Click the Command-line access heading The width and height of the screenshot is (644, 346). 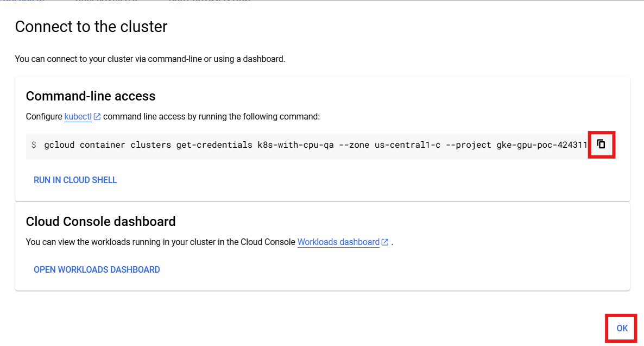pyautogui.click(x=91, y=96)
